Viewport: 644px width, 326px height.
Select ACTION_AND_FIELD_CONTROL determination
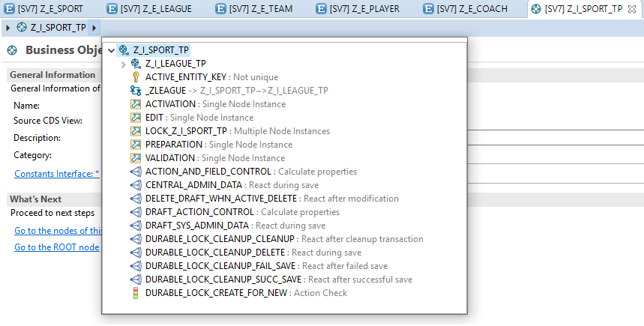(x=251, y=172)
